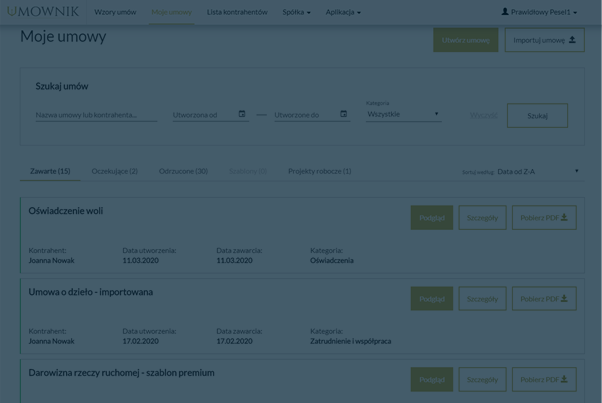Open the Kategoria Wszystkie dropdown
The image size is (602, 403).
click(x=404, y=114)
